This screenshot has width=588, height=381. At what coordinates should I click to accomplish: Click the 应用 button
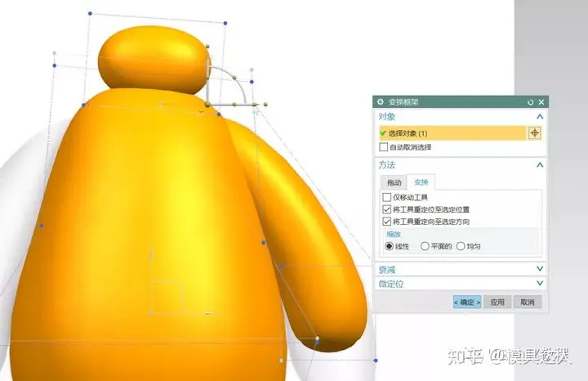coord(497,302)
